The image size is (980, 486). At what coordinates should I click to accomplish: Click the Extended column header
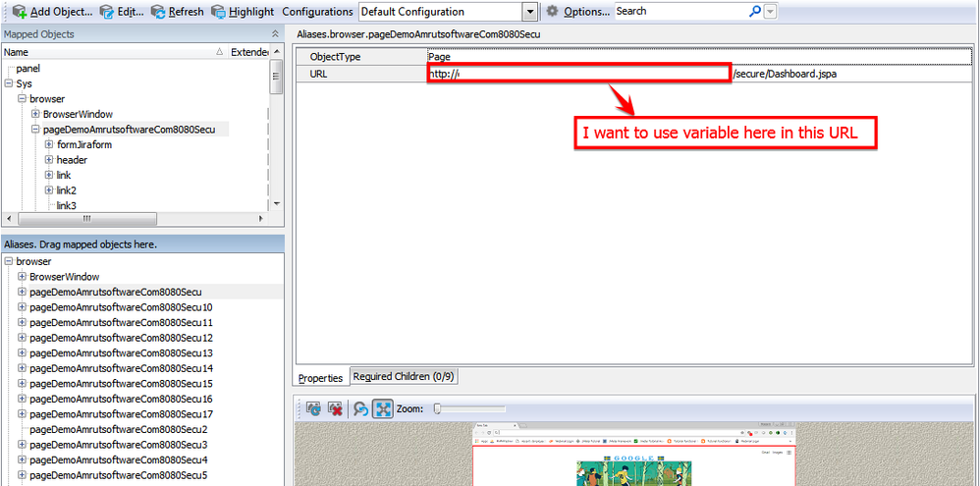click(x=248, y=52)
